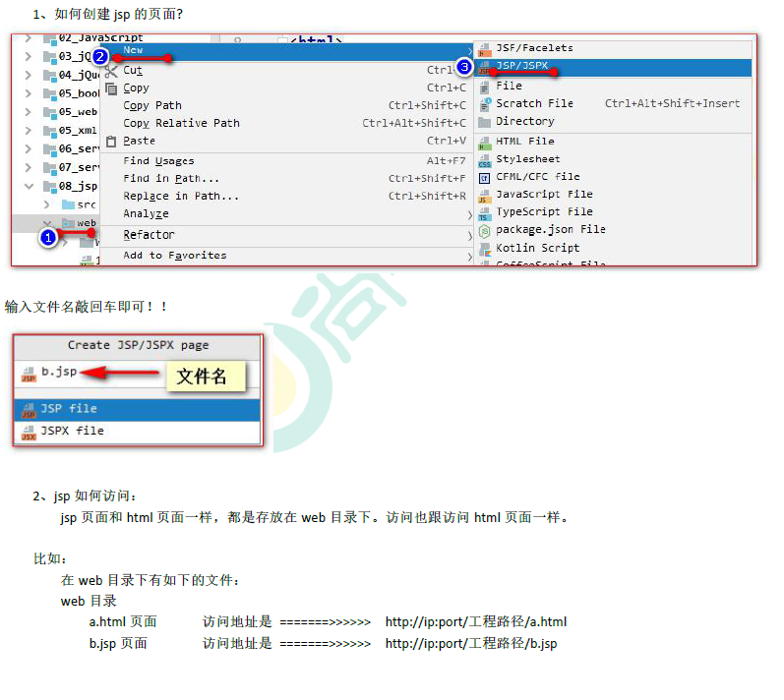Click the Stylesheet CSS icon

[484, 159]
